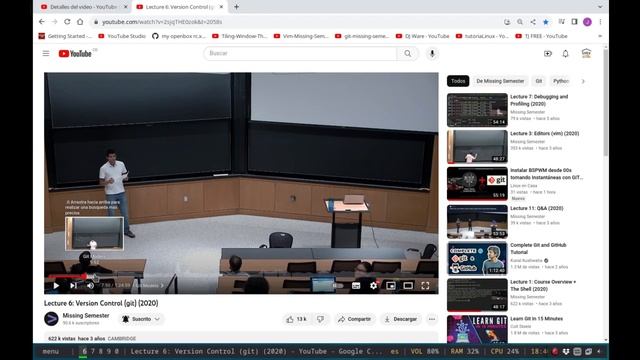
Task: Enable miniplayer mode
Action: 391,286
